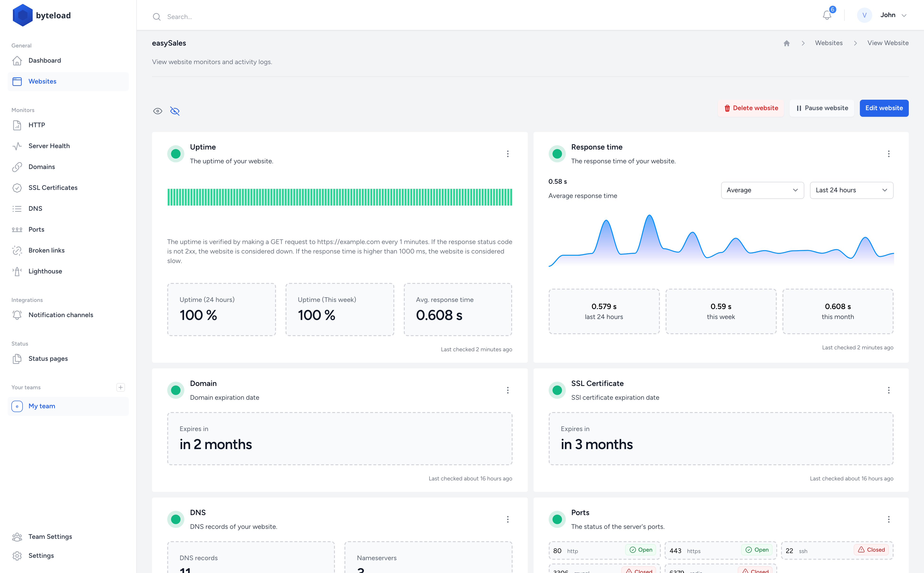The width and height of the screenshot is (924, 573).
Task: Click SSL 'in 3 months' expiry text
Action: point(597,445)
